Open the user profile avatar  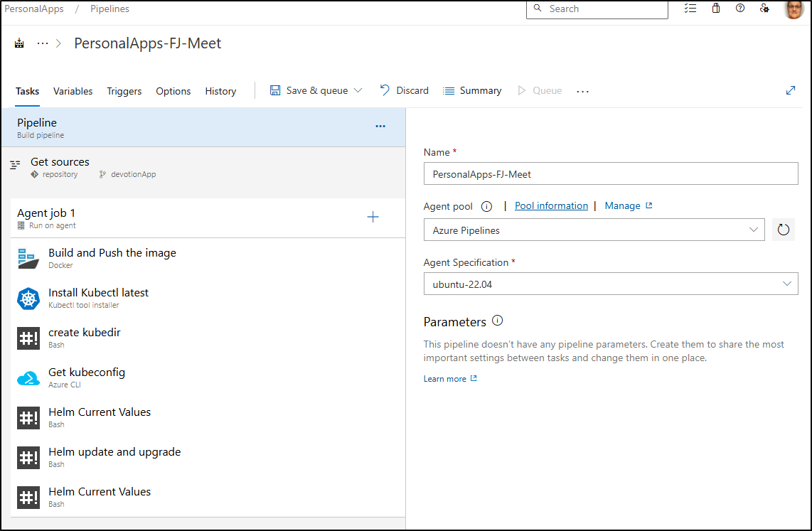(794, 9)
